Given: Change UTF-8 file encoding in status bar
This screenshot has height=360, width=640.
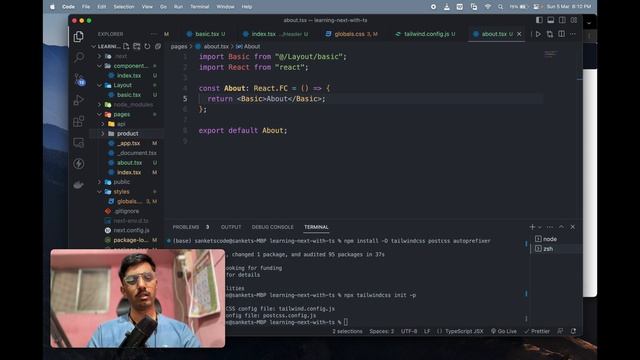Looking at the screenshot, I should [409, 331].
